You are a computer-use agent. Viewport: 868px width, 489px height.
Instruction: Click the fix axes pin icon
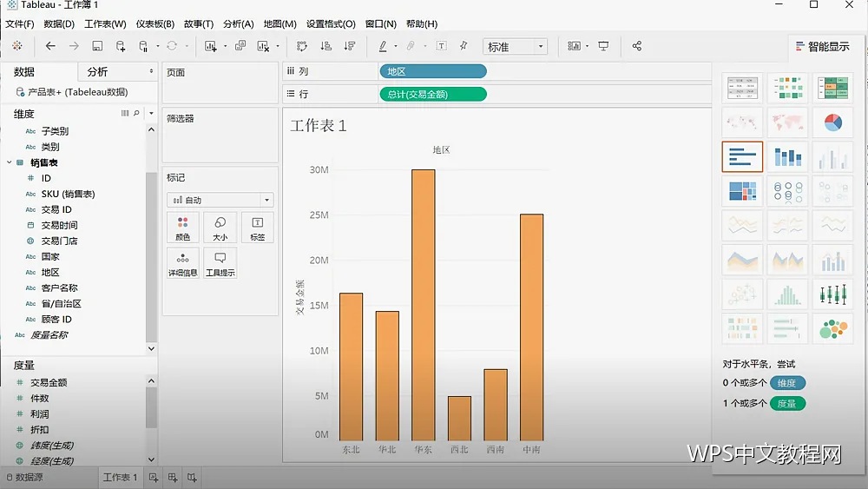point(464,46)
